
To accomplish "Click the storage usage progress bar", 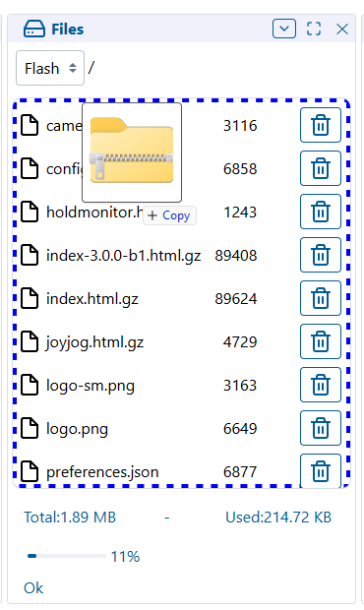I will point(67,556).
